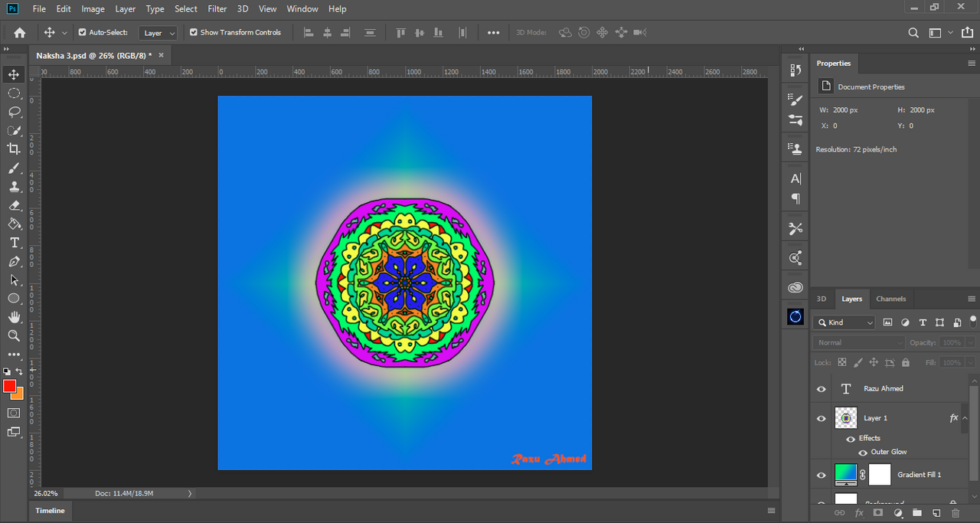
Task: Switch to the Channels tab
Action: coord(890,299)
